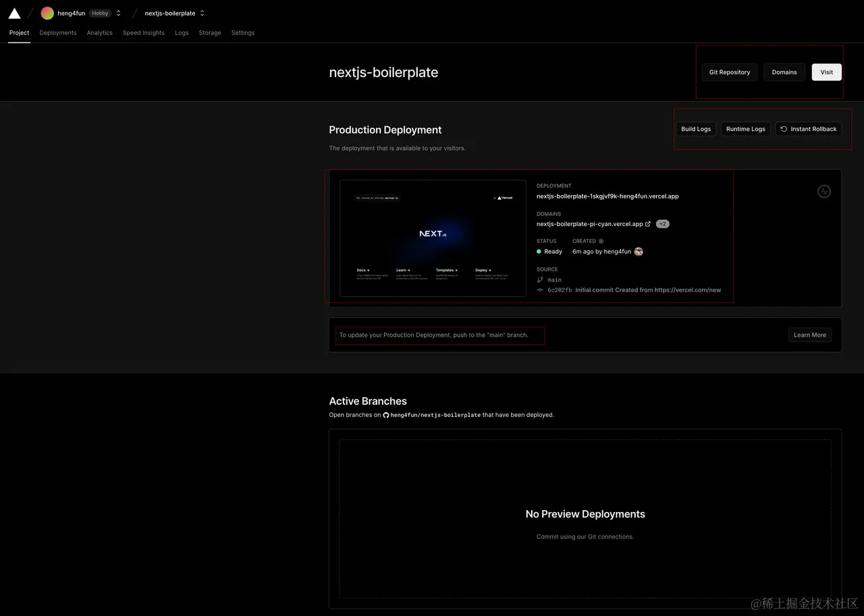864x616 pixels.
Task: Click the nextjs-boilerplate breadcrumb name
Action: [x=170, y=13]
